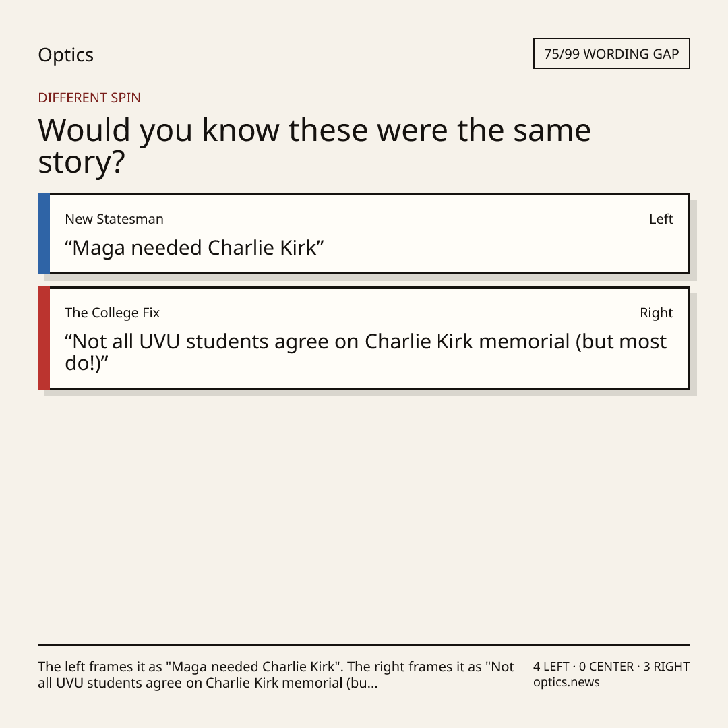Click the New Statesman source name

114,219
